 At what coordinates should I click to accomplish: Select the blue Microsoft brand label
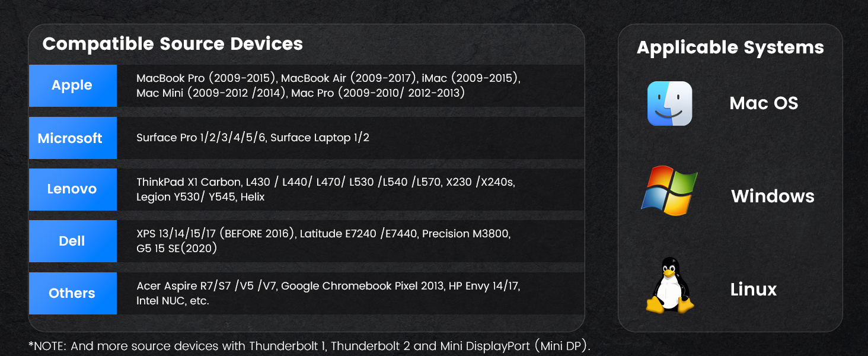pyautogui.click(x=72, y=138)
